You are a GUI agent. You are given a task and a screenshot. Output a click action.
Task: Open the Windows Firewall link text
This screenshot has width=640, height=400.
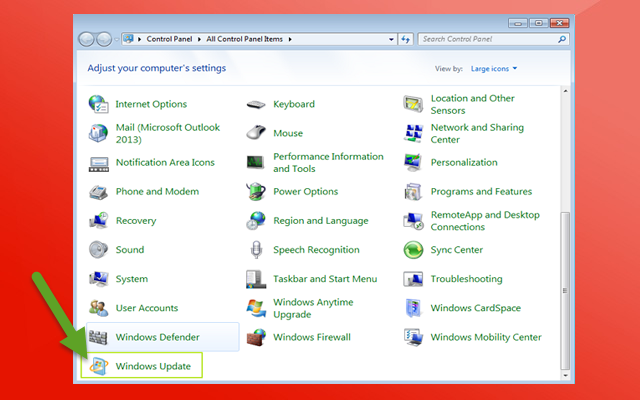coord(312,337)
